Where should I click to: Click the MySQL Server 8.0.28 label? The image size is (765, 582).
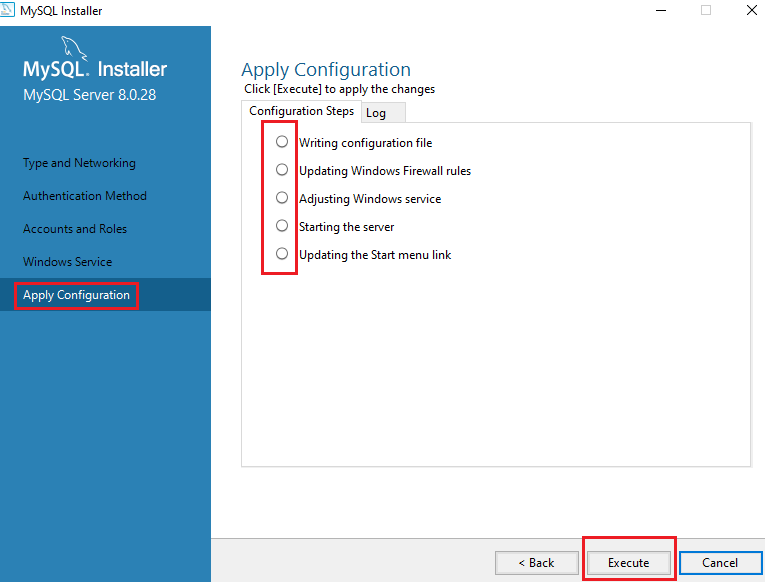click(x=90, y=95)
